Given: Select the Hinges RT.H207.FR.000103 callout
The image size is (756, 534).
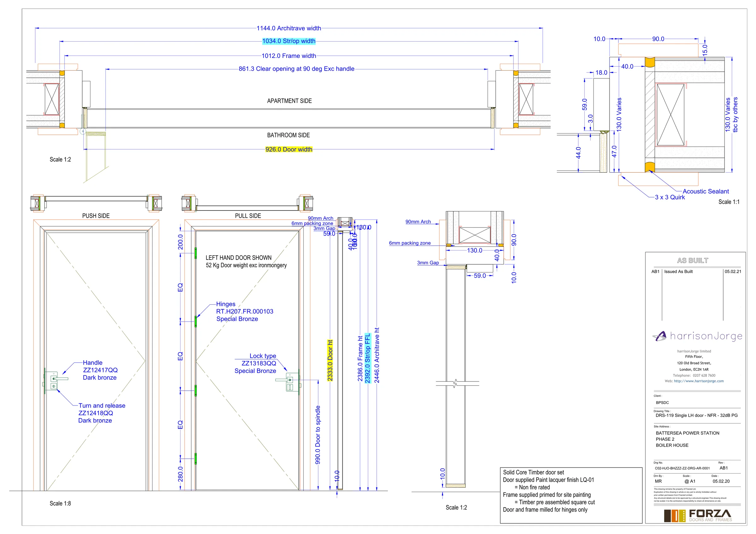Looking at the screenshot, I should pyautogui.click(x=244, y=312).
